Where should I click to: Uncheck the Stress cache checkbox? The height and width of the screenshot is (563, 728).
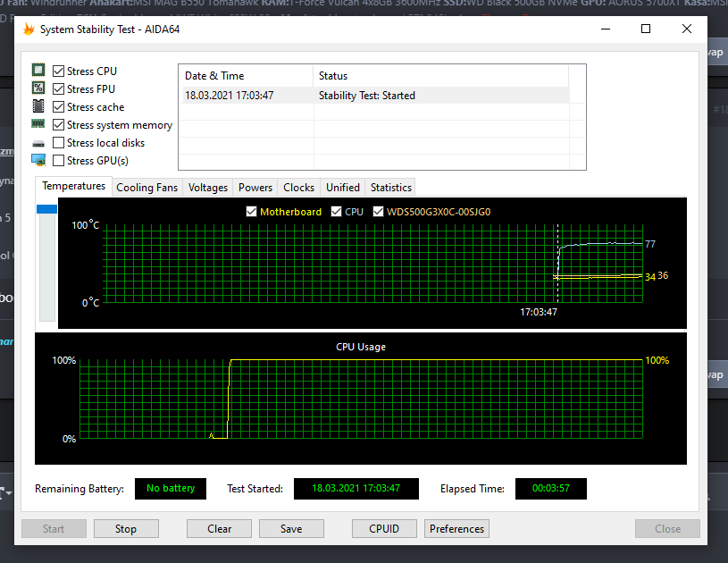[58, 107]
